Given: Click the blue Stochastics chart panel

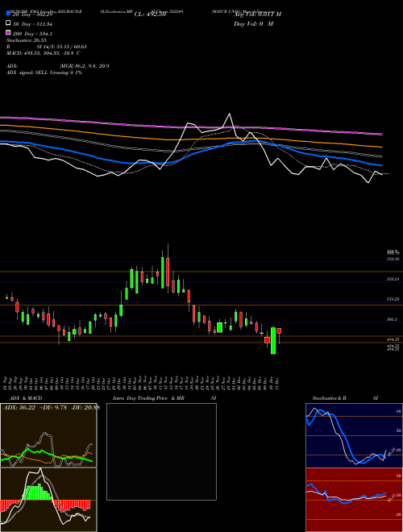Looking at the screenshot, I should tap(354, 435).
